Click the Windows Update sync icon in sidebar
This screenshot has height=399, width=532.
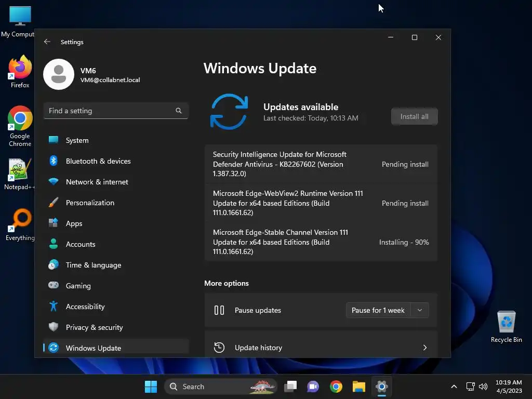click(x=54, y=348)
